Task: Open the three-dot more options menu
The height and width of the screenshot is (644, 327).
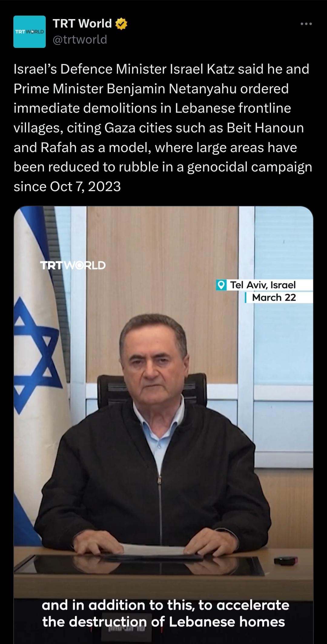Action: tap(306, 24)
